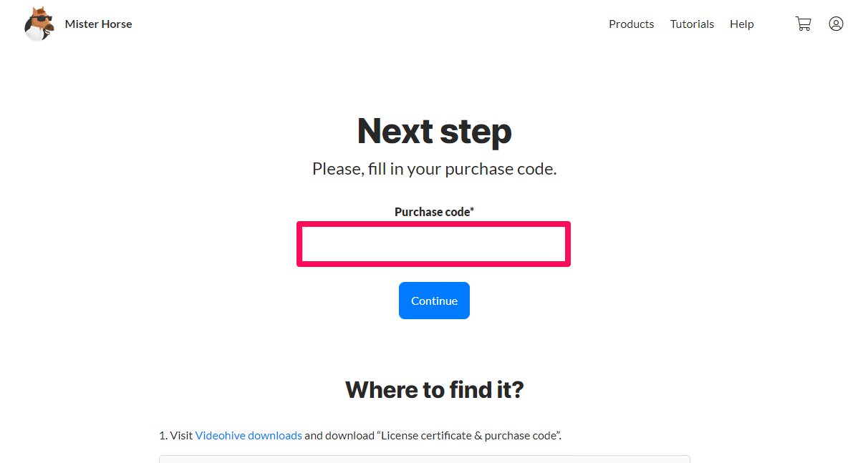Click the Mister Horse horse logo

coord(39,24)
